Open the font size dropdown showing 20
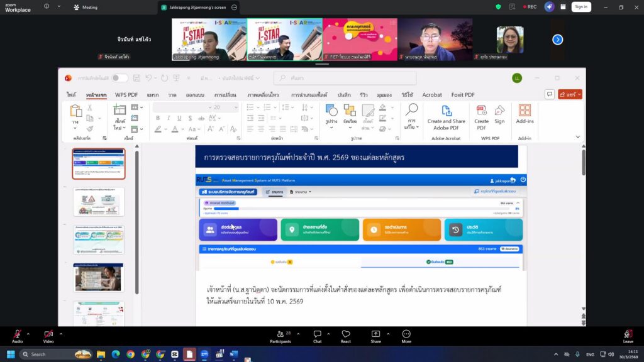The image size is (644, 362). 225,107
